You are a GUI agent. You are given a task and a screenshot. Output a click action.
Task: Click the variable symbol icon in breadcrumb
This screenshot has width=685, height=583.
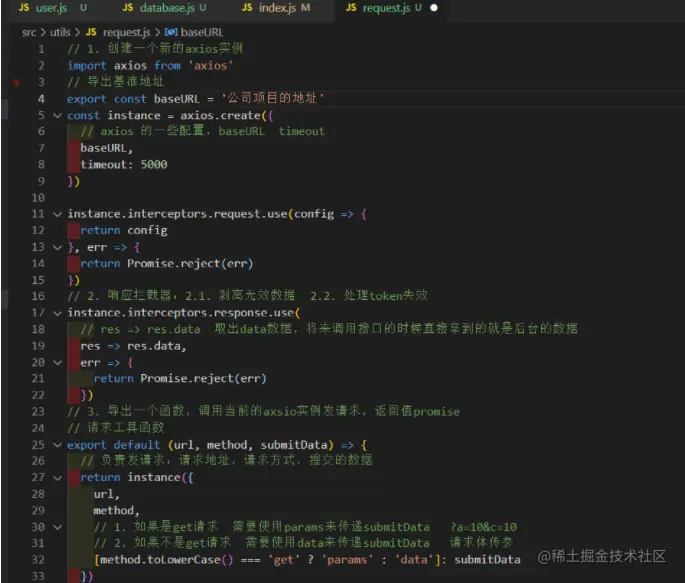[171, 32]
